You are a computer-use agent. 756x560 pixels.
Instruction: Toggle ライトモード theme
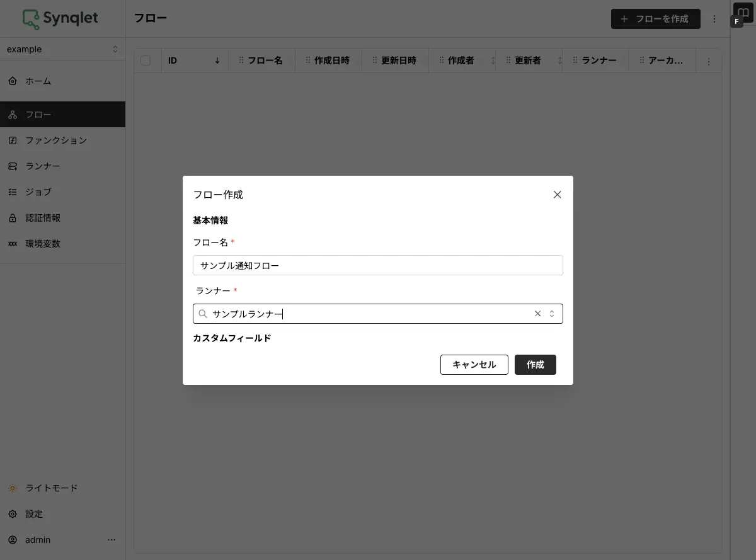62,488
